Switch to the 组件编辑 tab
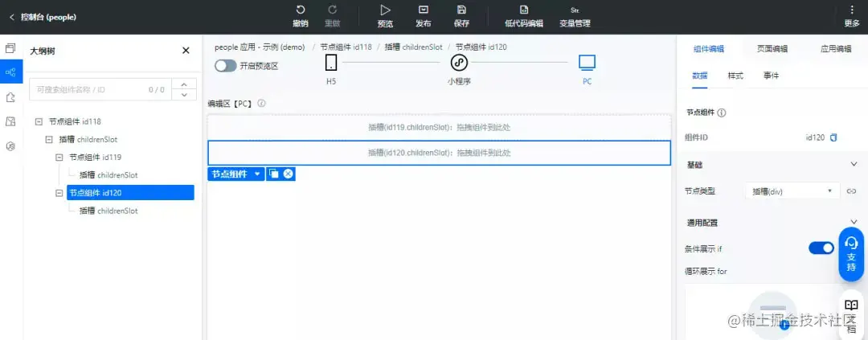868x340 pixels. [709, 49]
